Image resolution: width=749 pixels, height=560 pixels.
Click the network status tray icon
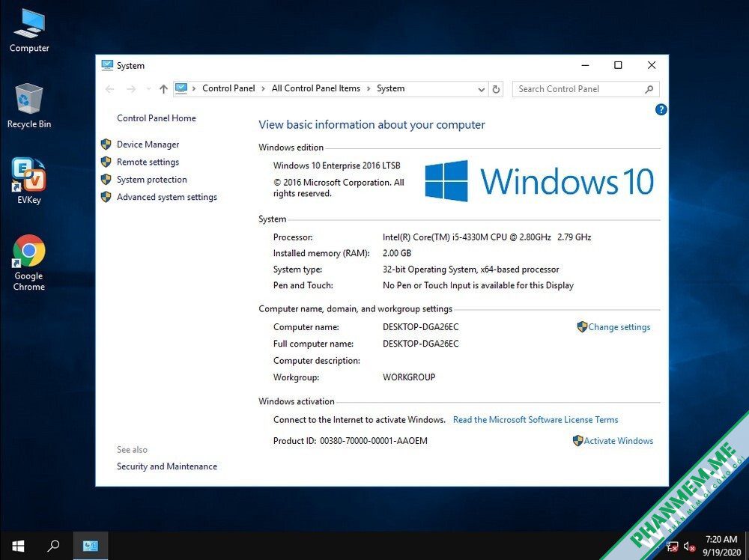(x=672, y=547)
